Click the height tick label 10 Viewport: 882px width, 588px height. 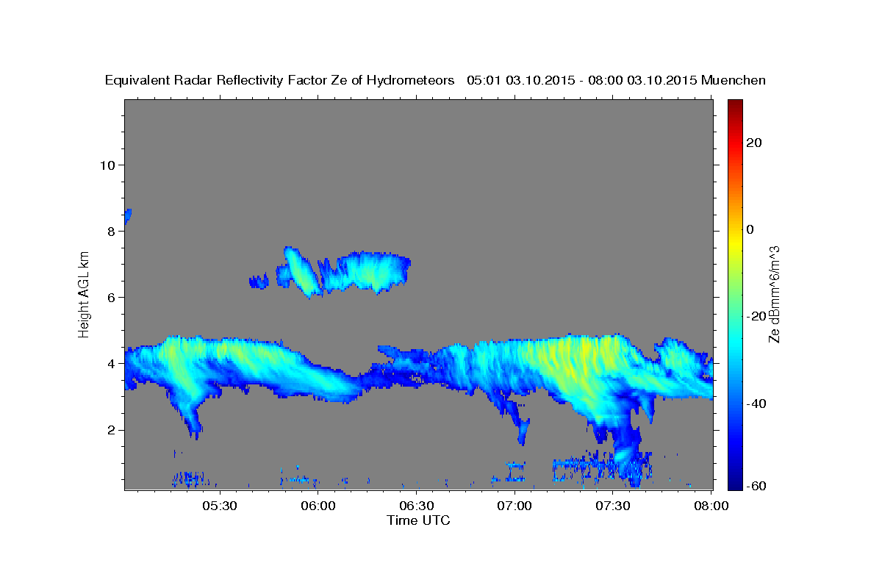[x=107, y=165]
